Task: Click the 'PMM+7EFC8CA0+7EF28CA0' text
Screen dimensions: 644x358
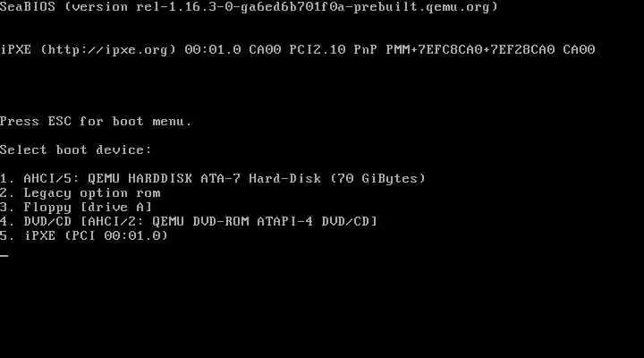Action: point(470,50)
